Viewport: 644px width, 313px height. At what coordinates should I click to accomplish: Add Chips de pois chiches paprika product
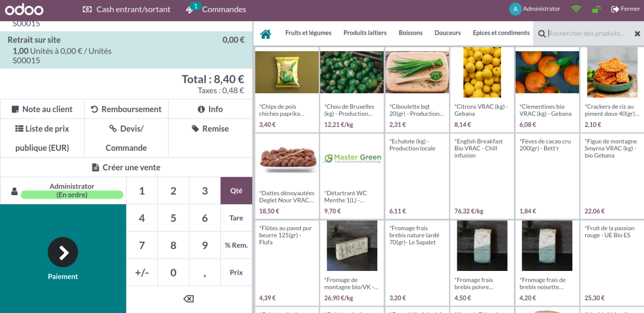click(x=286, y=89)
